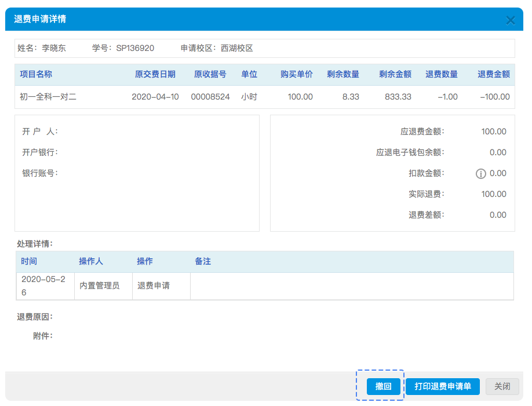
Task: Click the 撤回 button
Action: point(383,386)
